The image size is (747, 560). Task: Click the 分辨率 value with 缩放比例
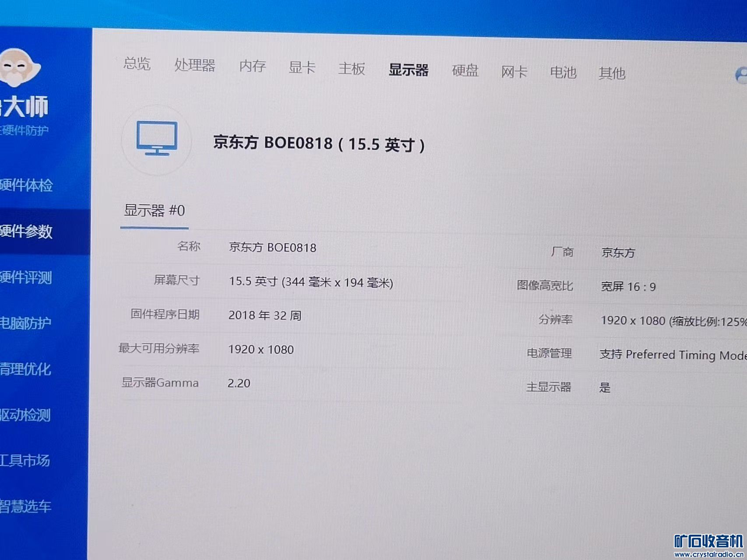point(673,321)
